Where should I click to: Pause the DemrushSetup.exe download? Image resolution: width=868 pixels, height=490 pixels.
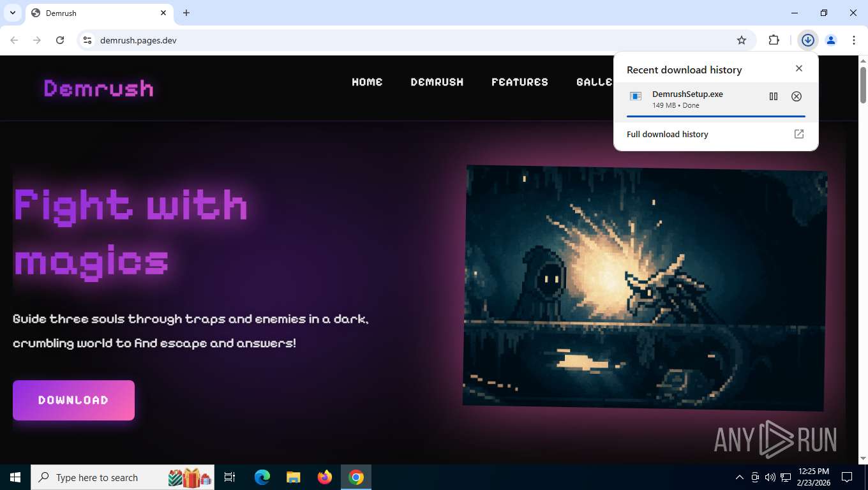tap(774, 96)
